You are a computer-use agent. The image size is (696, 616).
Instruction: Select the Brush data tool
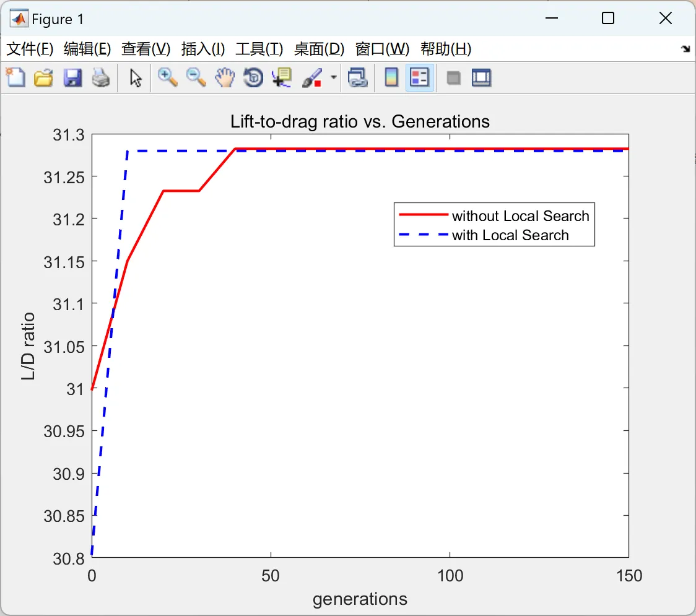(312, 77)
